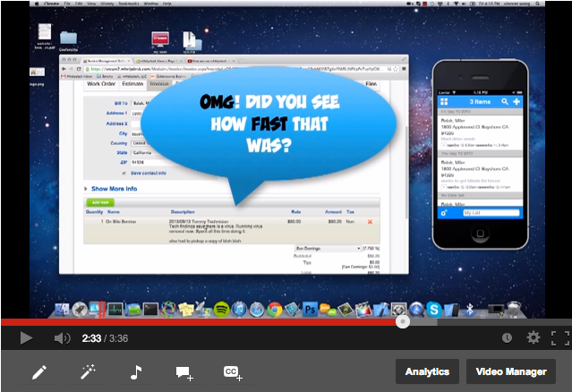Select the Invoice tab
Screen dimensions: 572x392
(x=158, y=84)
